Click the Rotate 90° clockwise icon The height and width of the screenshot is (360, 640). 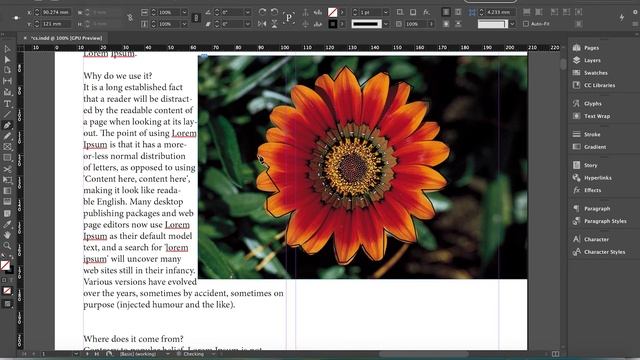[262, 12]
